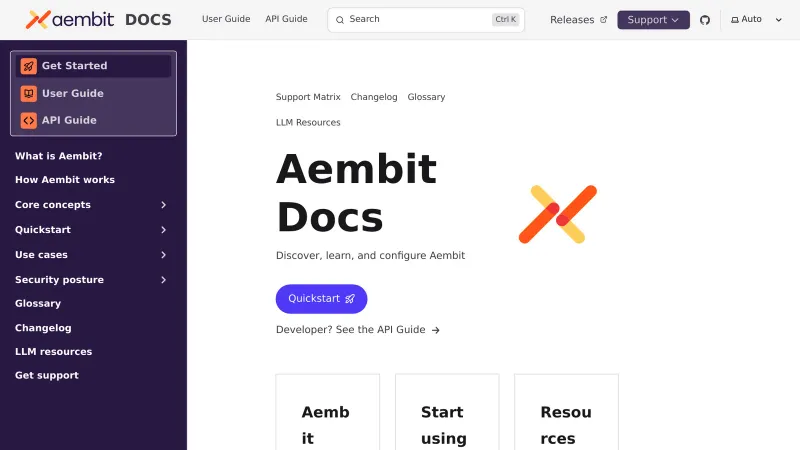Click the large Aembit X hero logo
The image size is (800, 450).
[557, 214]
